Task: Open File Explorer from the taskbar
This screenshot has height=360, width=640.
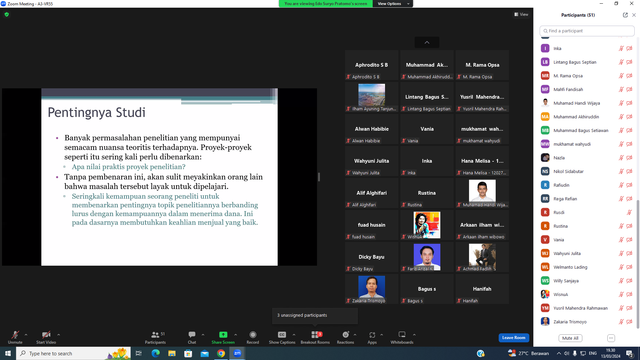Action: (x=172, y=353)
